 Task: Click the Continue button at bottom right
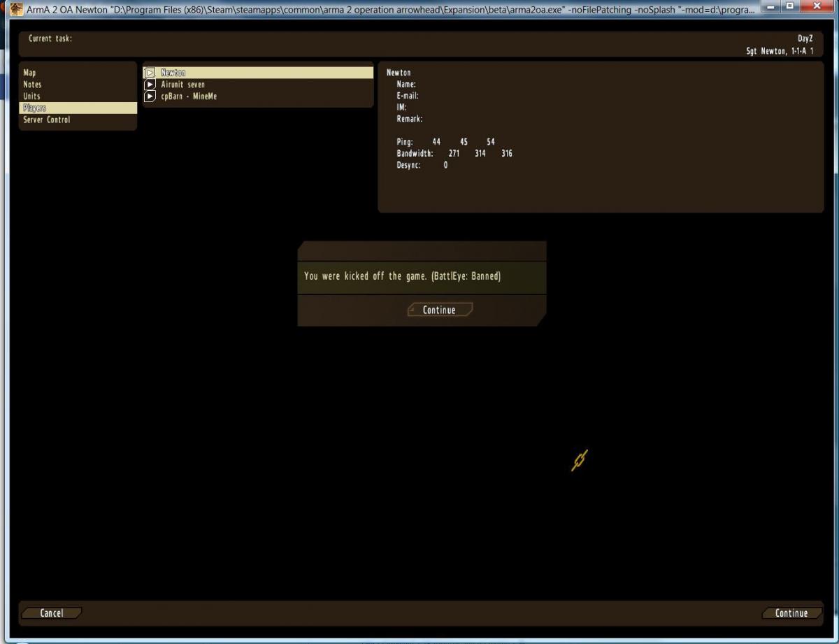pos(791,613)
